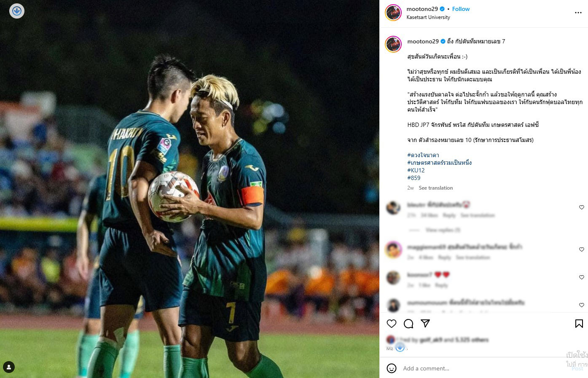Open the #KU12 hashtag
Viewport: 588px width, 378px height.
(x=416, y=170)
